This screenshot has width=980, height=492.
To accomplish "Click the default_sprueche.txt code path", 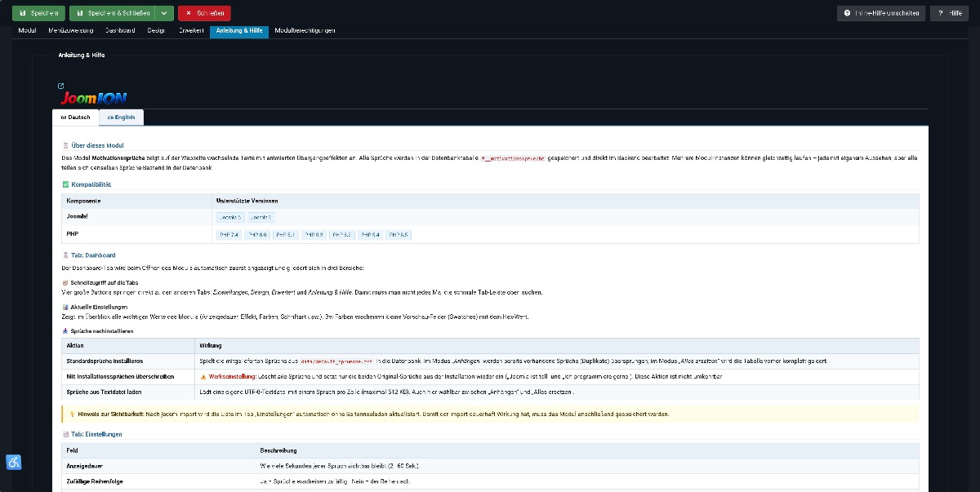I will (336, 361).
